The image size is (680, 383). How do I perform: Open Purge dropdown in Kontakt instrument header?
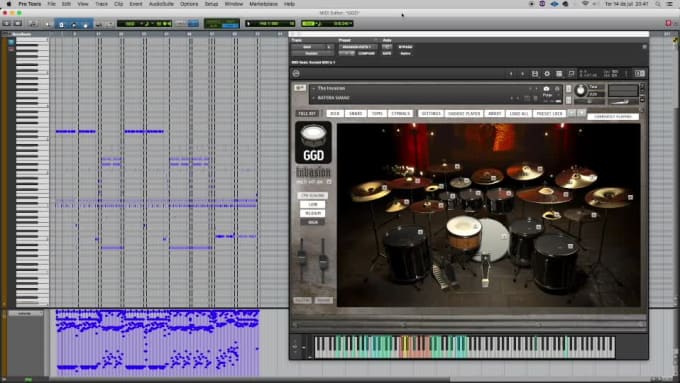click(548, 95)
